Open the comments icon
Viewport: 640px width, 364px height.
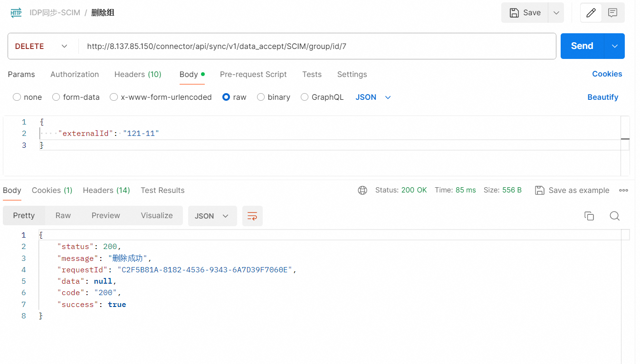click(613, 13)
